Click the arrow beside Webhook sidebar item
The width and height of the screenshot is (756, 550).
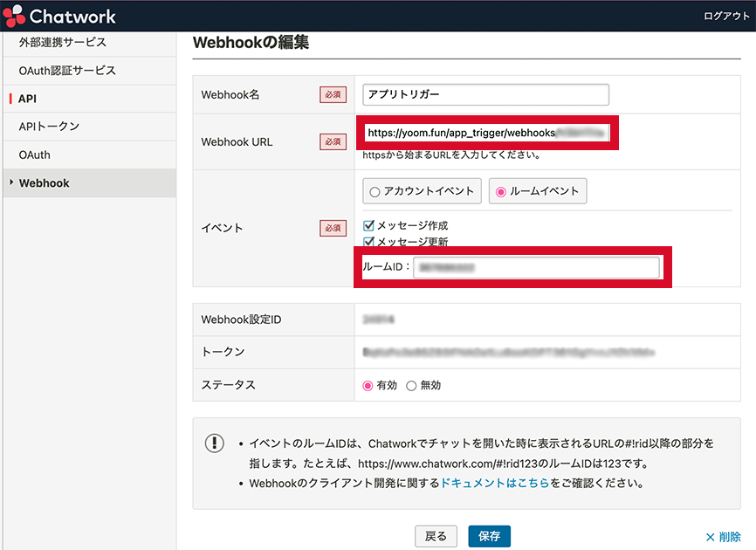11,182
